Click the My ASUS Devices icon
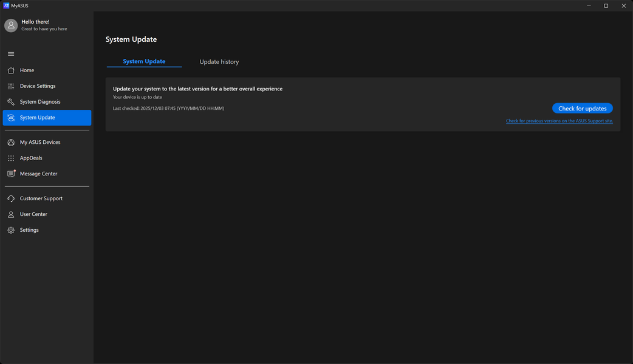This screenshot has width=633, height=364. [11, 143]
